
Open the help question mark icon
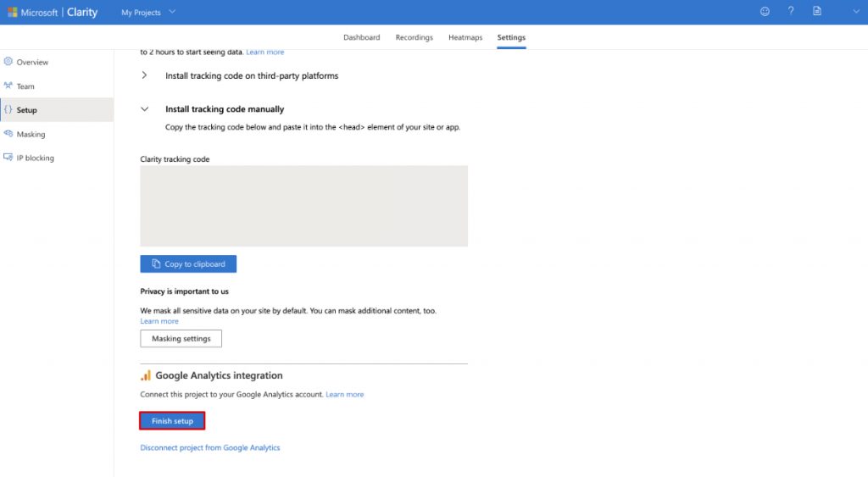point(791,11)
